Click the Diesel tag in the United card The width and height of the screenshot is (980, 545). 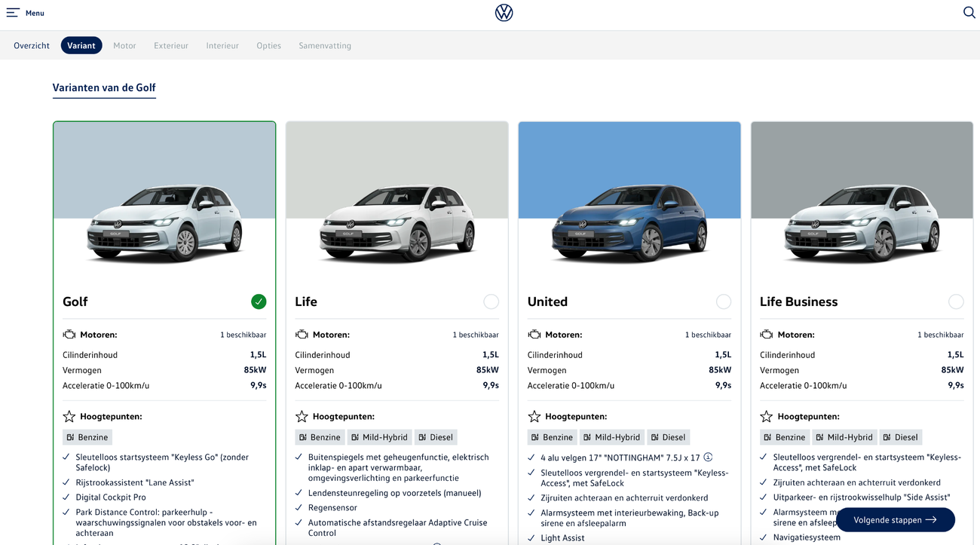(x=669, y=437)
